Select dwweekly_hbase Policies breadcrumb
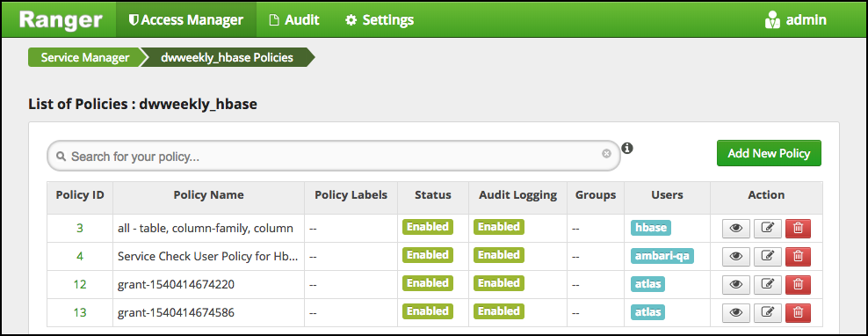 [x=227, y=57]
